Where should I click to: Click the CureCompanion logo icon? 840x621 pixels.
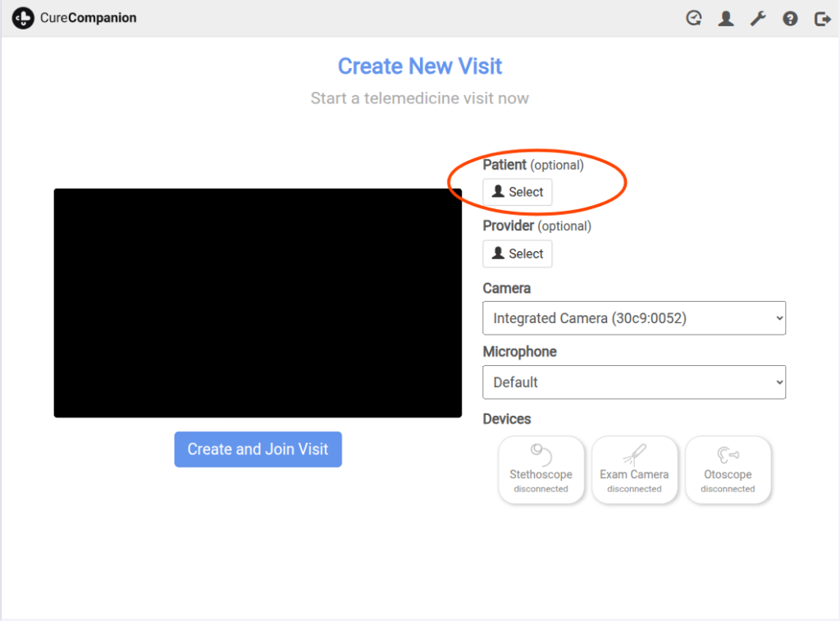[23, 18]
